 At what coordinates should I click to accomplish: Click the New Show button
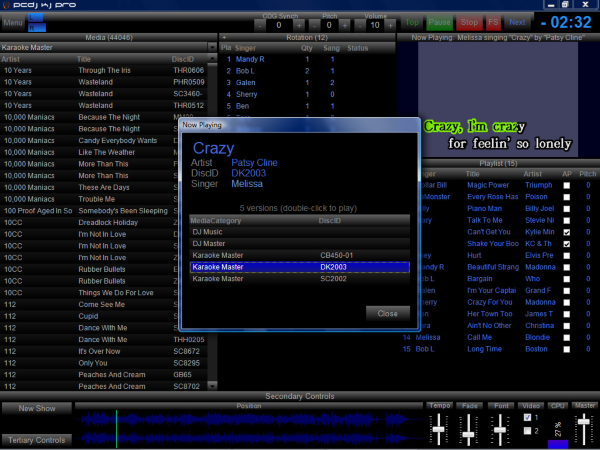coord(37,408)
